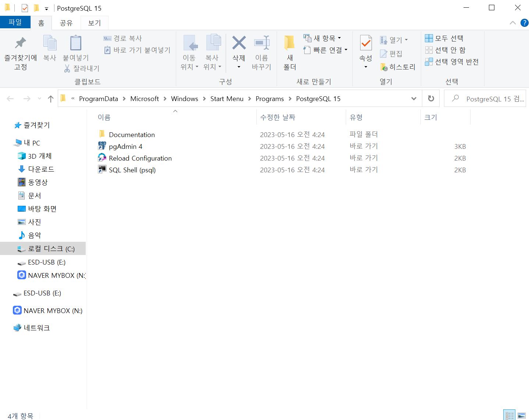This screenshot has height=420, width=529.
Task: Open recent locations dropdown arrow
Action: coord(39,98)
